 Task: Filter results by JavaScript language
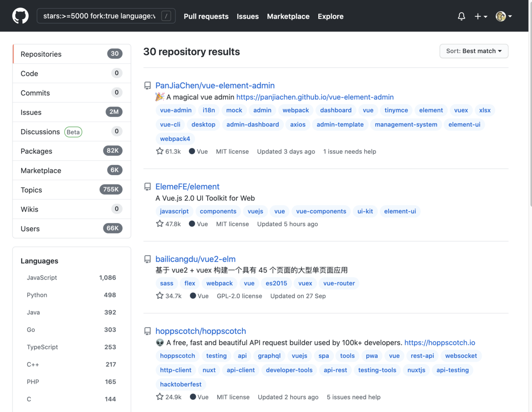point(42,278)
